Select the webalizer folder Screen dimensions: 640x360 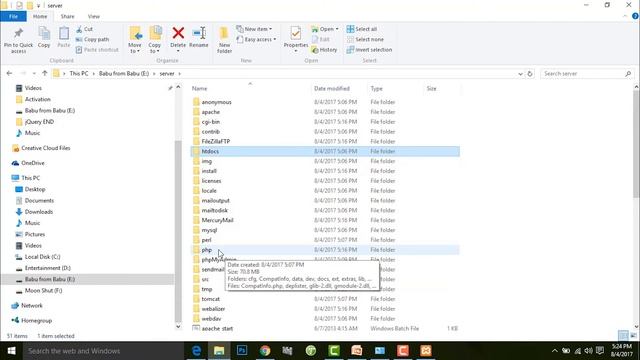(213, 309)
